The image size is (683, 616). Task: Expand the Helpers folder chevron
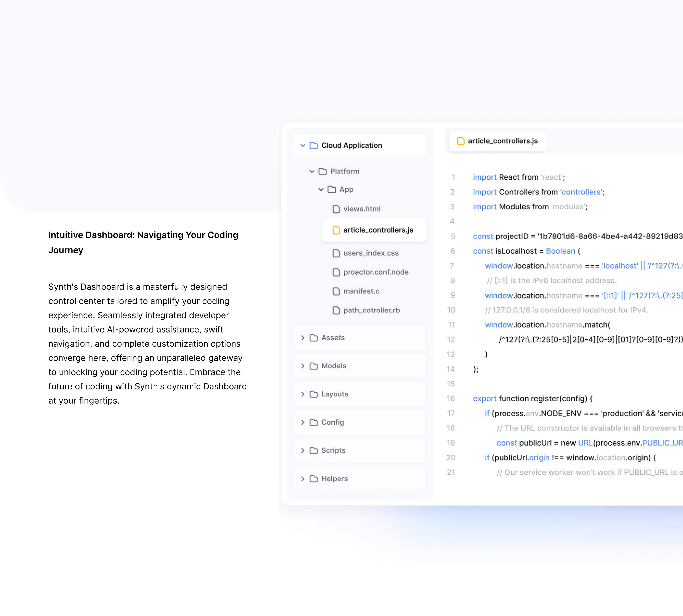click(x=303, y=479)
